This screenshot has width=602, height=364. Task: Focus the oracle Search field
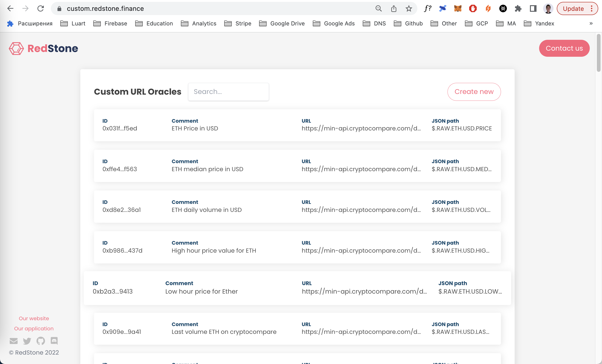click(228, 92)
